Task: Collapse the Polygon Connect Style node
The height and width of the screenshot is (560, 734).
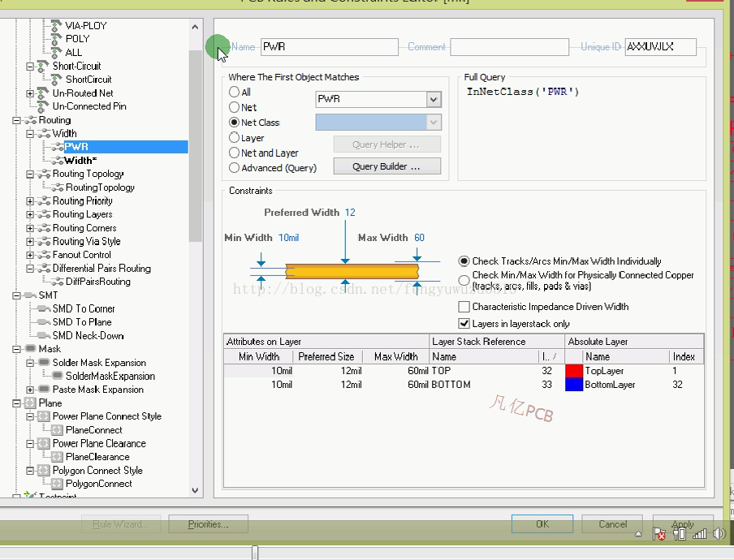Action: pyautogui.click(x=30, y=471)
